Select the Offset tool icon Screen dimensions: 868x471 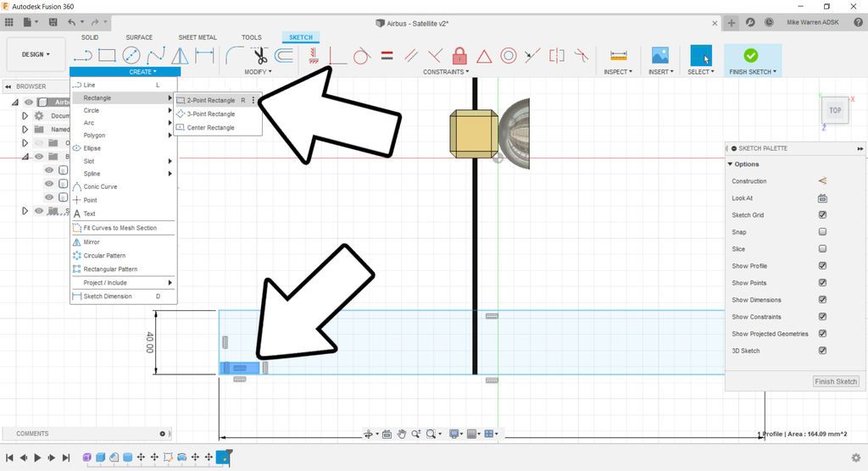(283, 55)
